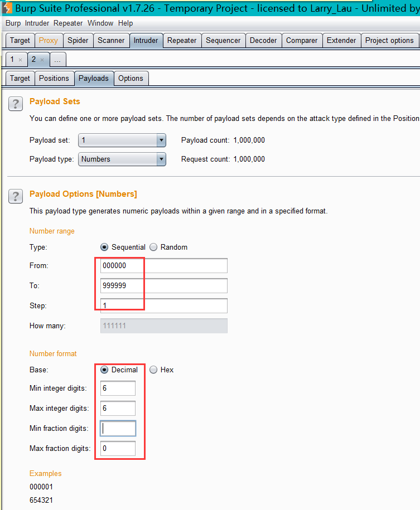Viewport: 420px width, 510px height.
Task: Click Examples heading
Action: [46, 474]
